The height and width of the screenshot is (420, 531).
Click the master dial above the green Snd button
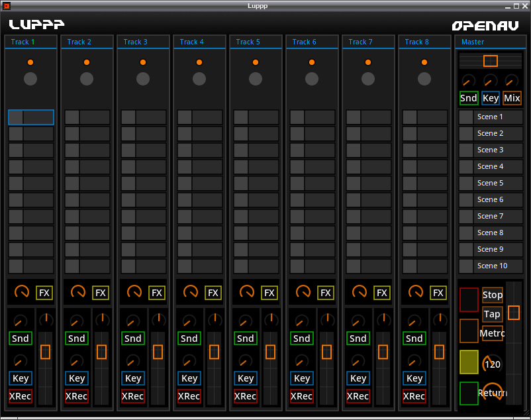[x=468, y=81]
